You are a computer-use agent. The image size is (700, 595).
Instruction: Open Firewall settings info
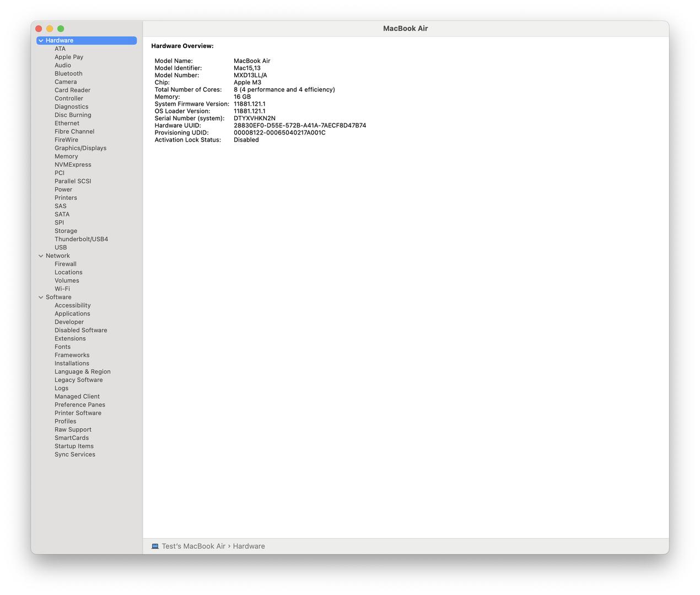coord(66,264)
